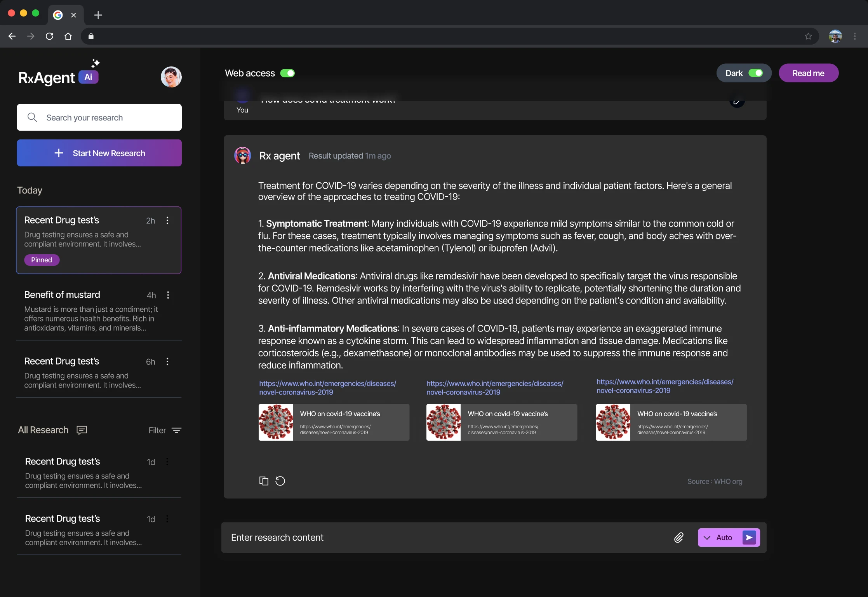Image resolution: width=868 pixels, height=597 pixels.
Task: Click Start New Research button
Action: [99, 153]
